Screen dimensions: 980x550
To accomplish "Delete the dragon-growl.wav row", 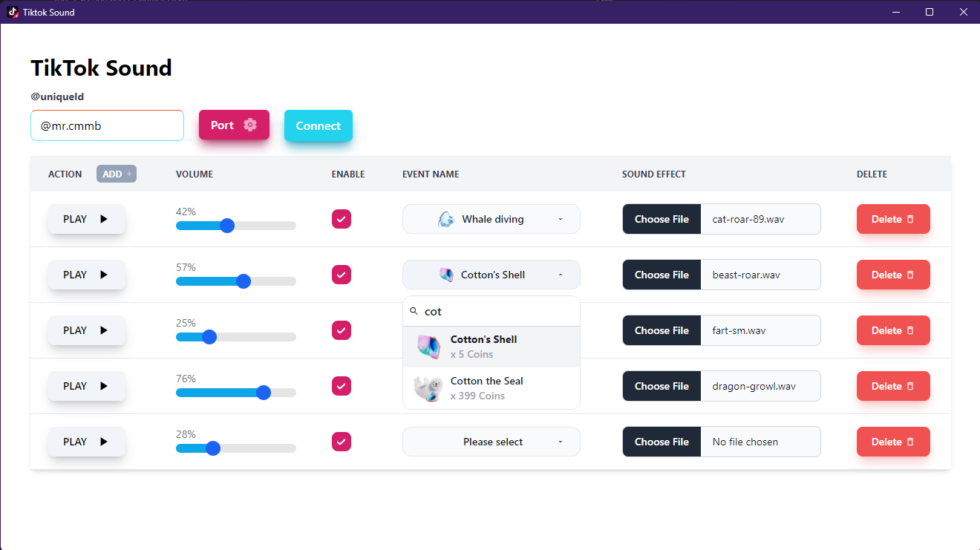I will [893, 386].
